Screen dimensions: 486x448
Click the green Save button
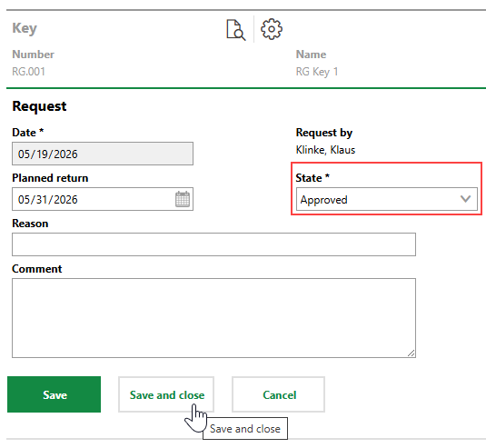54,394
